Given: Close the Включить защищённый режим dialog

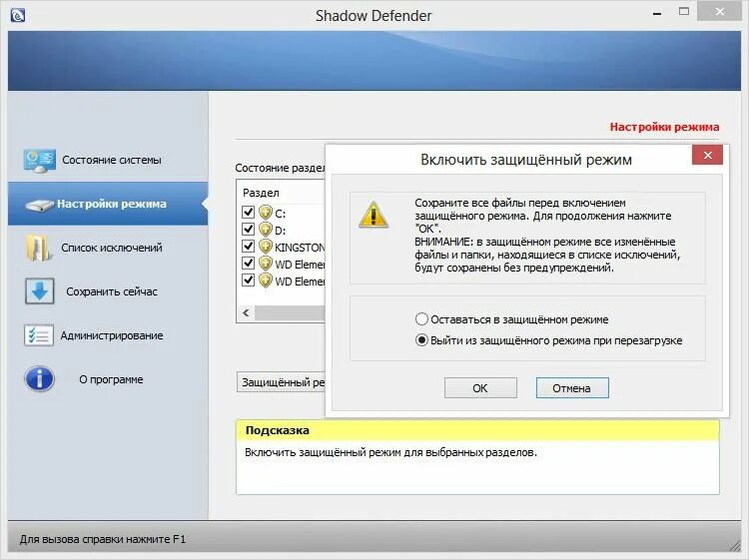Looking at the screenshot, I should [x=707, y=155].
